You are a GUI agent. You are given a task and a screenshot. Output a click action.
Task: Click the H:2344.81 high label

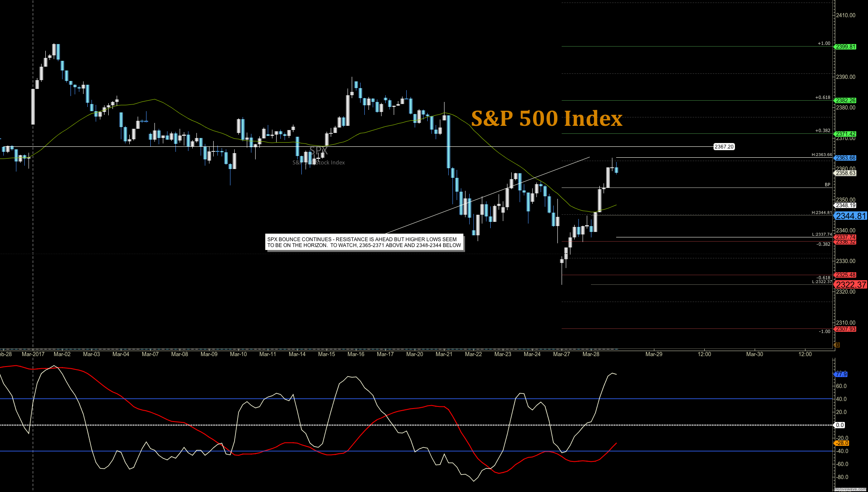[x=821, y=213]
